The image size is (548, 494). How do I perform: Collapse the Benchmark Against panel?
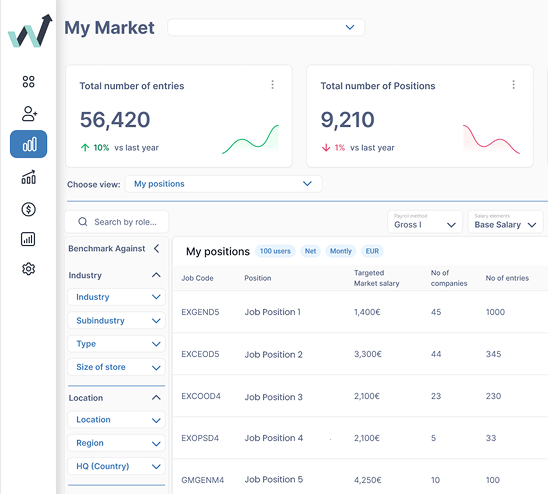coord(157,249)
